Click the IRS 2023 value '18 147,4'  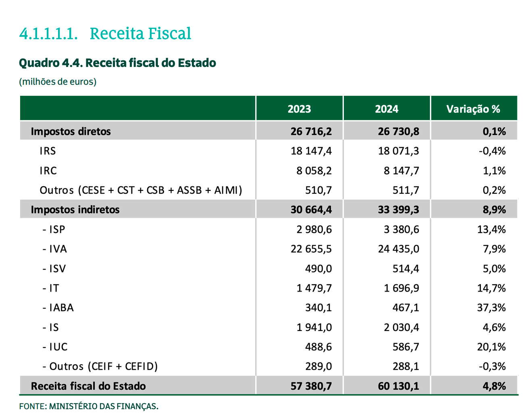coord(311,151)
